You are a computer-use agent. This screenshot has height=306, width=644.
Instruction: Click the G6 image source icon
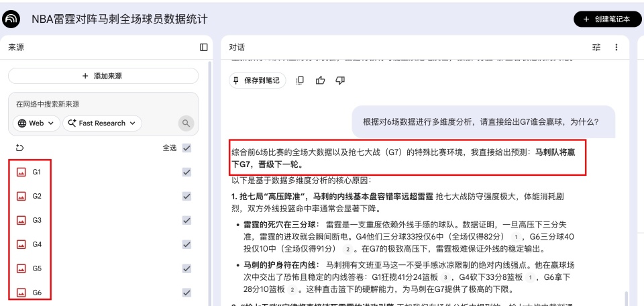[21, 293]
